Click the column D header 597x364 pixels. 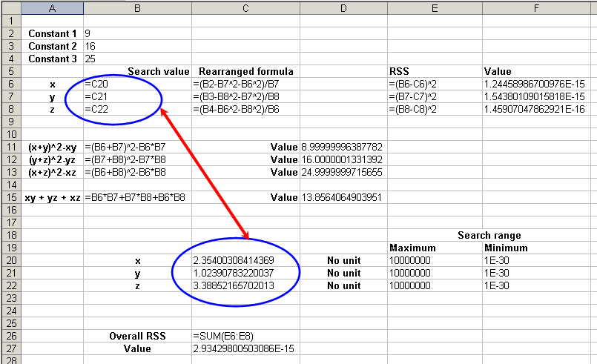tap(343, 7)
